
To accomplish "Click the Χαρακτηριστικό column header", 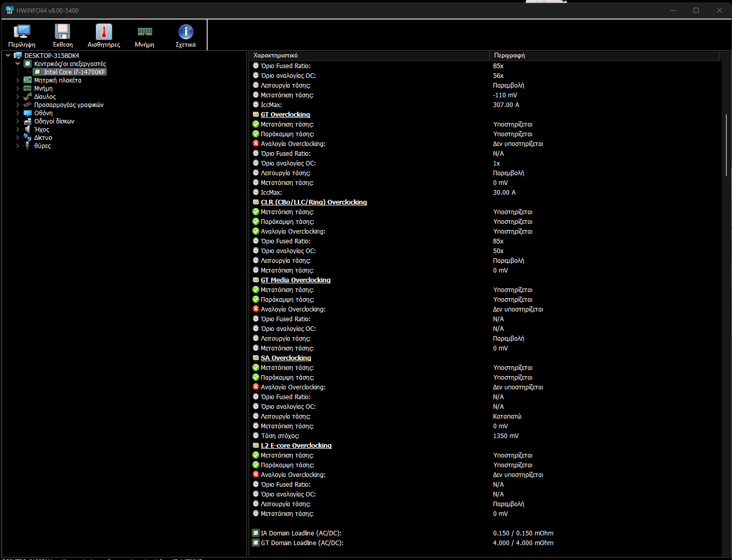I will click(369, 55).
